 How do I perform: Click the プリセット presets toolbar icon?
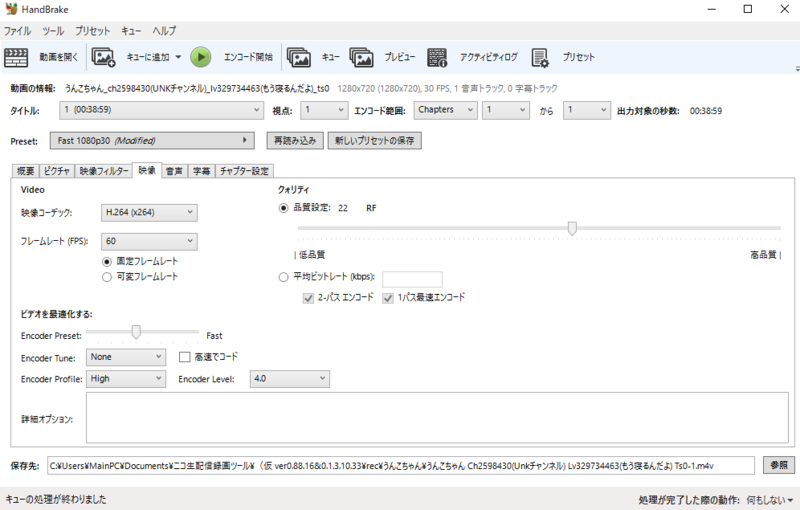541,57
